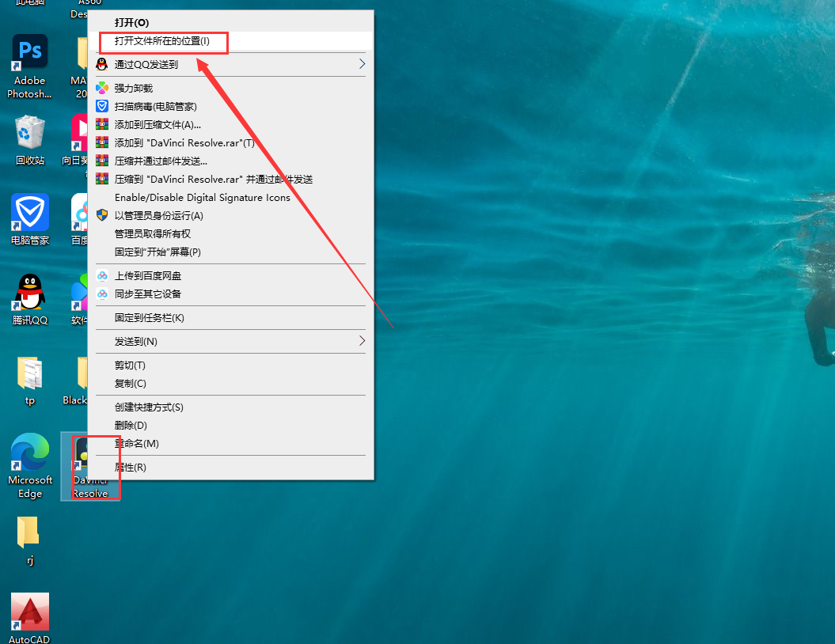Screen dimensions: 835x644
Task: Select the Microsoft Edge desktop icon
Action: (30, 465)
